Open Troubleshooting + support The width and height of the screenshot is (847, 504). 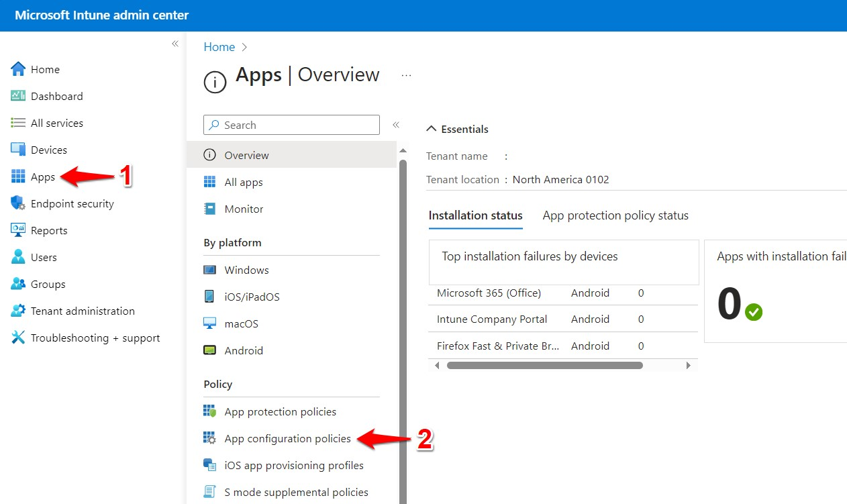click(95, 338)
